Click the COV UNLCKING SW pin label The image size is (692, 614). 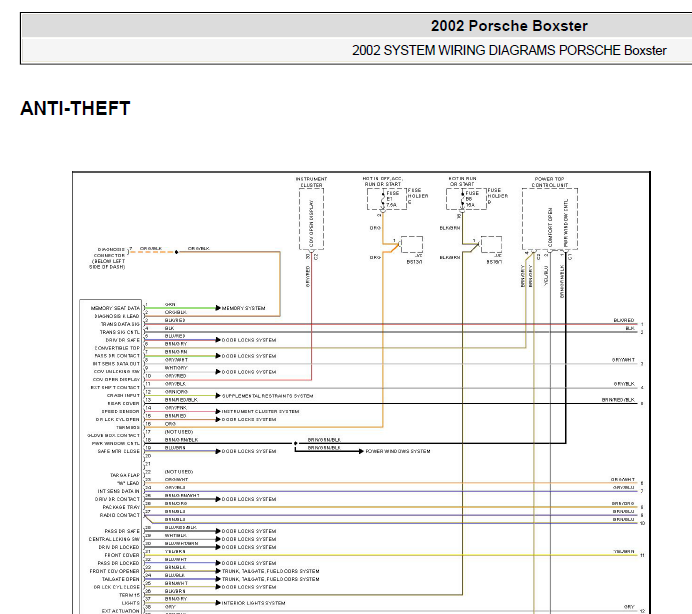(x=117, y=372)
